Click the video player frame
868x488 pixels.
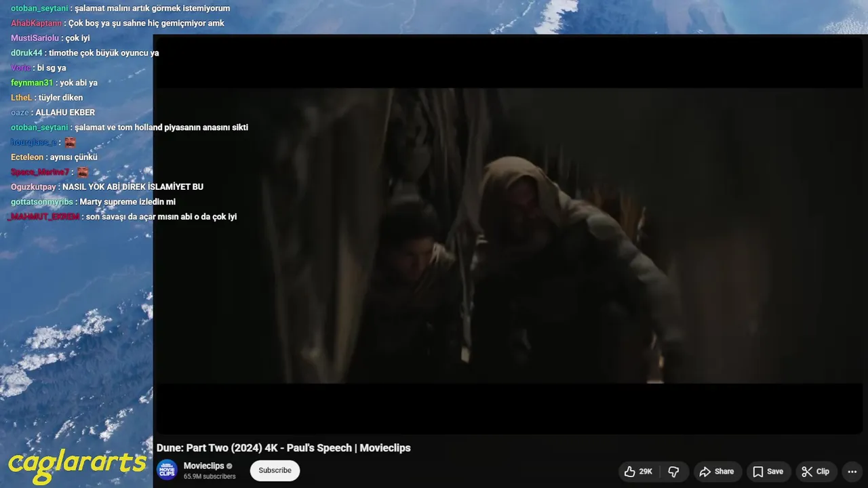tap(509, 235)
